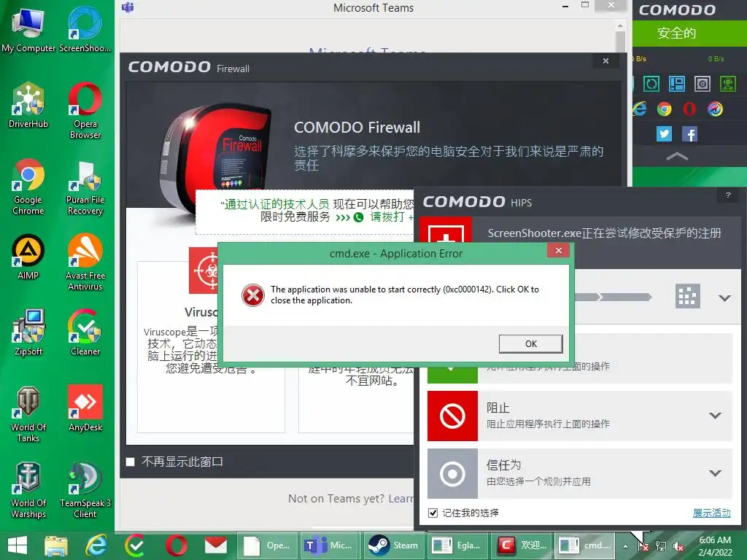Image resolution: width=747 pixels, height=560 pixels.
Task: Expand the 信任为 option chevron
Action: coord(715,473)
